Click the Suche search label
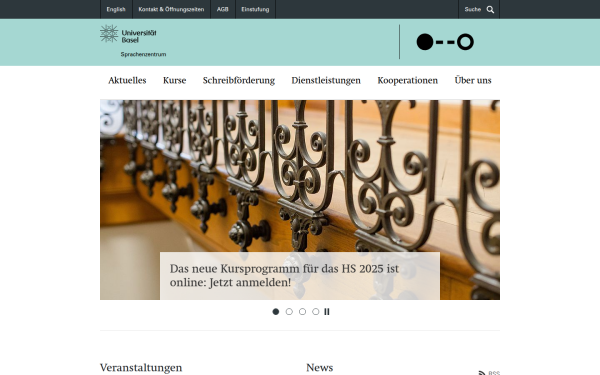The width and height of the screenshot is (600, 375). tap(473, 9)
